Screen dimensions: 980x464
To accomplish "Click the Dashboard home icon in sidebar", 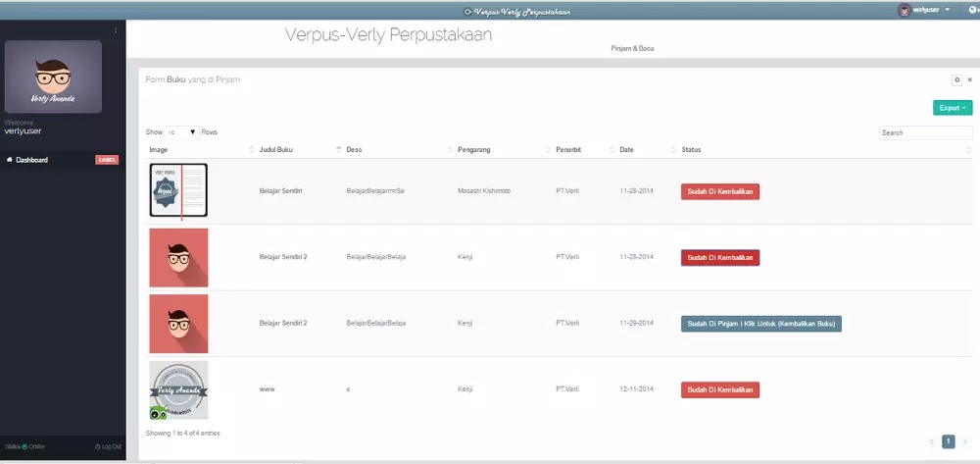I will (x=9, y=160).
